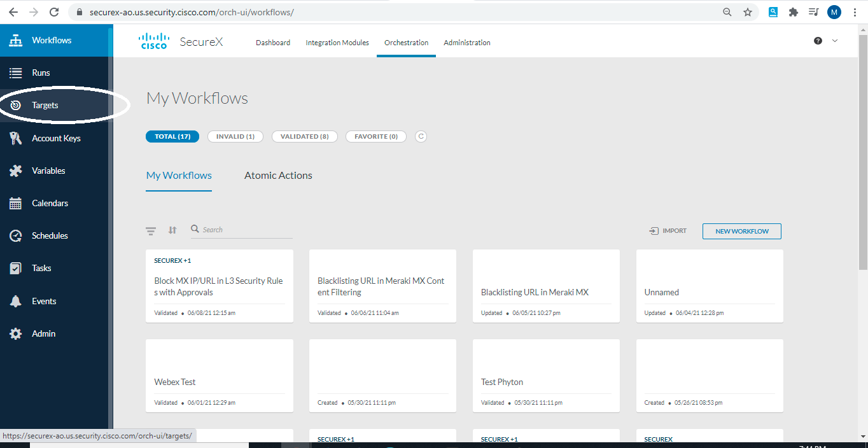
Task: Open Integration Modules in top navigation
Action: coord(337,43)
